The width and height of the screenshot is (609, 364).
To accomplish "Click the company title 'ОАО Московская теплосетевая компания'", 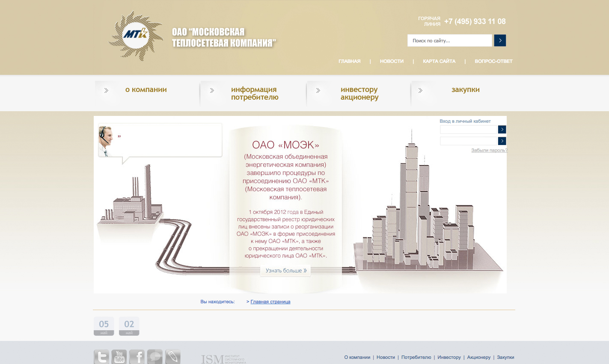I will click(224, 38).
